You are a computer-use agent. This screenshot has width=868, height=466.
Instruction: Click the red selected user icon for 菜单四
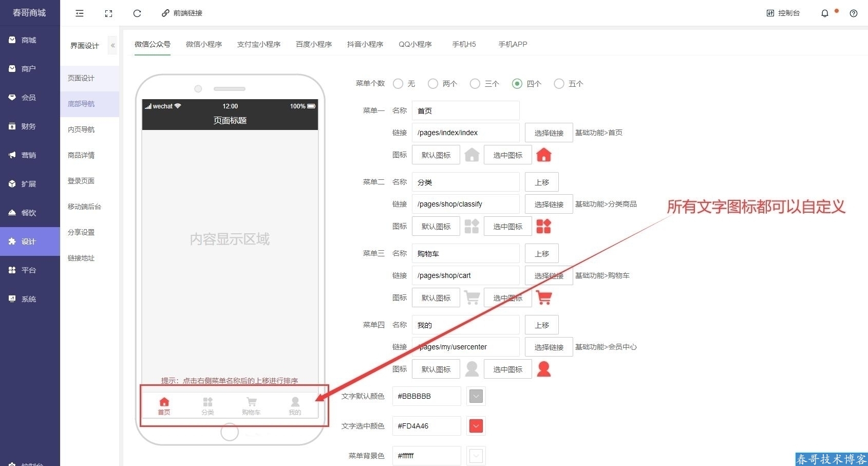[543, 369]
